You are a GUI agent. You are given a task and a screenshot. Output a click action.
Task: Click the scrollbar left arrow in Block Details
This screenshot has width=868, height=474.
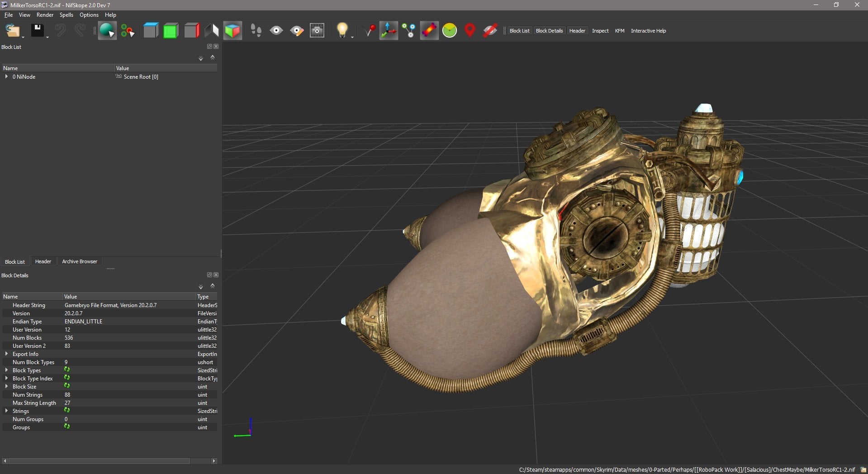pyautogui.click(x=5, y=461)
